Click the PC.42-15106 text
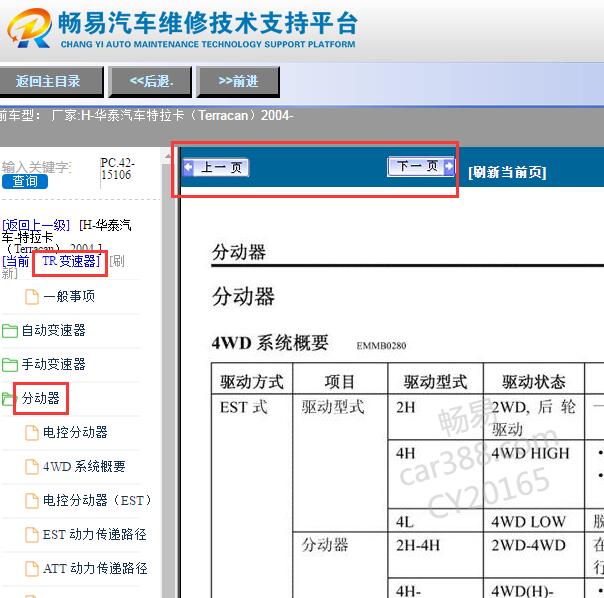Viewport: 604px width, 598px height. [x=117, y=169]
